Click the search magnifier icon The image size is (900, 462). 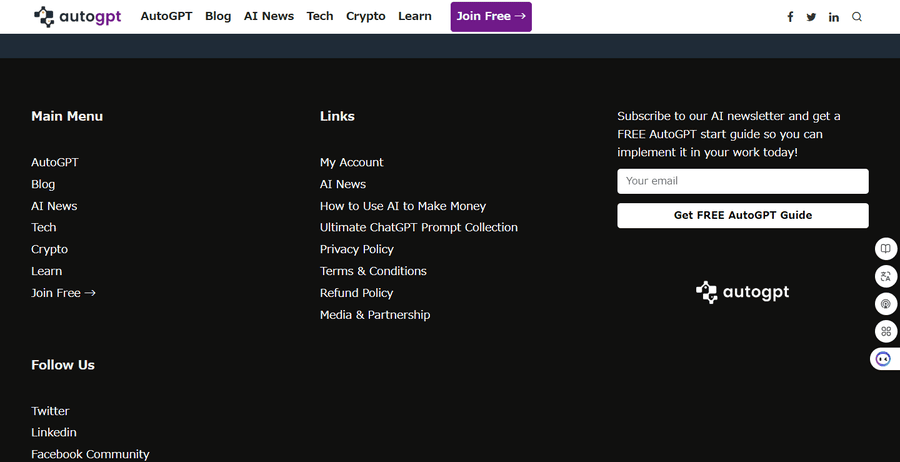pyautogui.click(x=857, y=17)
